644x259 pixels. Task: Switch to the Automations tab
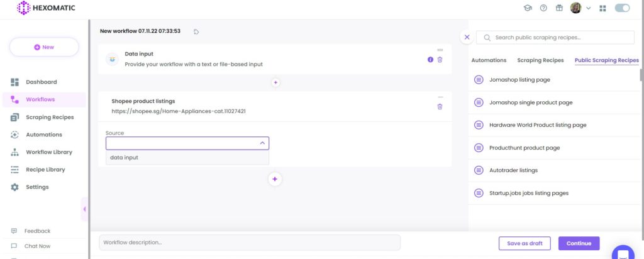[x=489, y=60]
